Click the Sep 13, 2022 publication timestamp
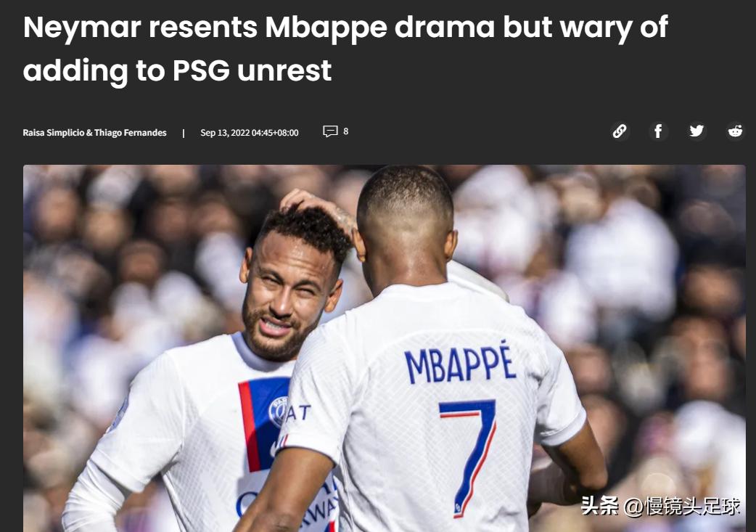This screenshot has height=532, width=756. click(250, 133)
